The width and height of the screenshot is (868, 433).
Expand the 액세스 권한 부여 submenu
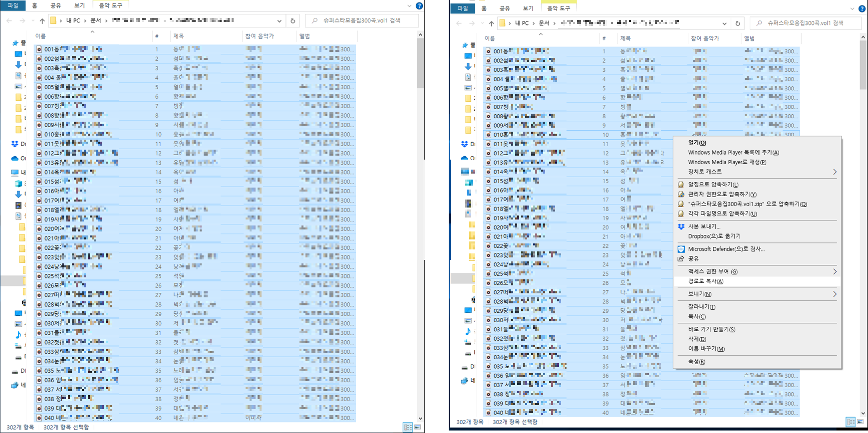pyautogui.click(x=835, y=271)
